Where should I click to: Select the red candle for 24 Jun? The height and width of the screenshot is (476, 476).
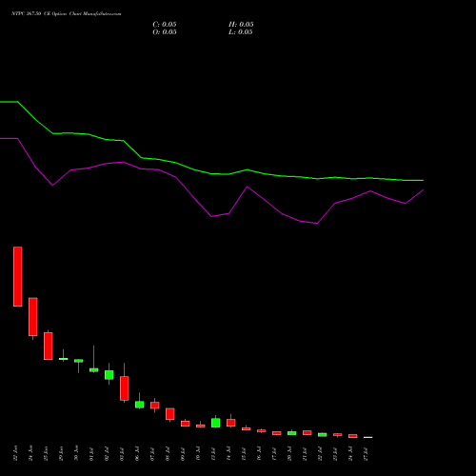click(33, 317)
